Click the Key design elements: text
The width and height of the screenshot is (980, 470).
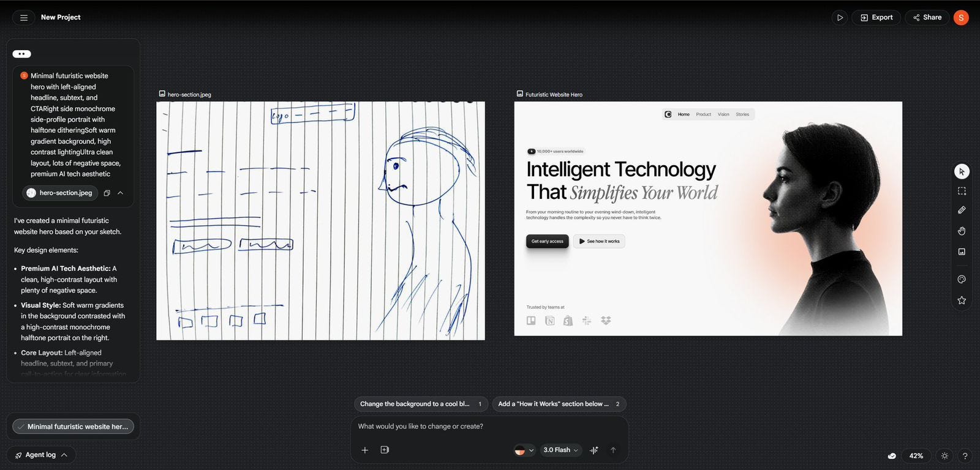tap(46, 250)
